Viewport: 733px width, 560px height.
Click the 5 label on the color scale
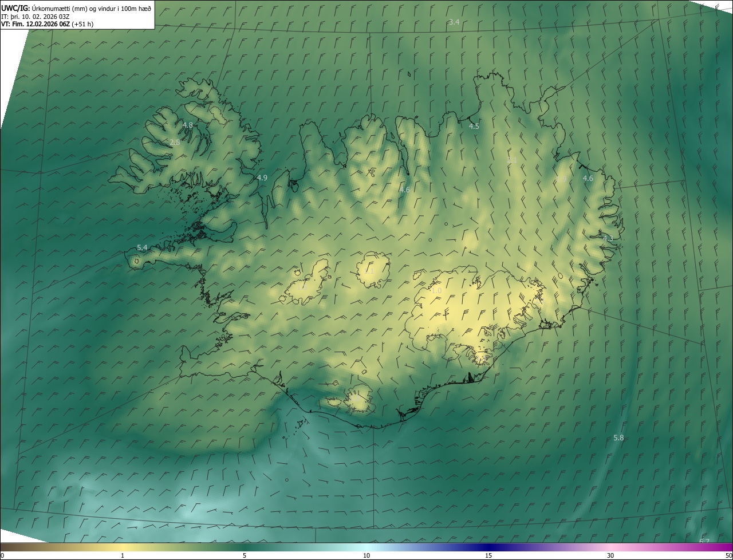click(x=245, y=556)
